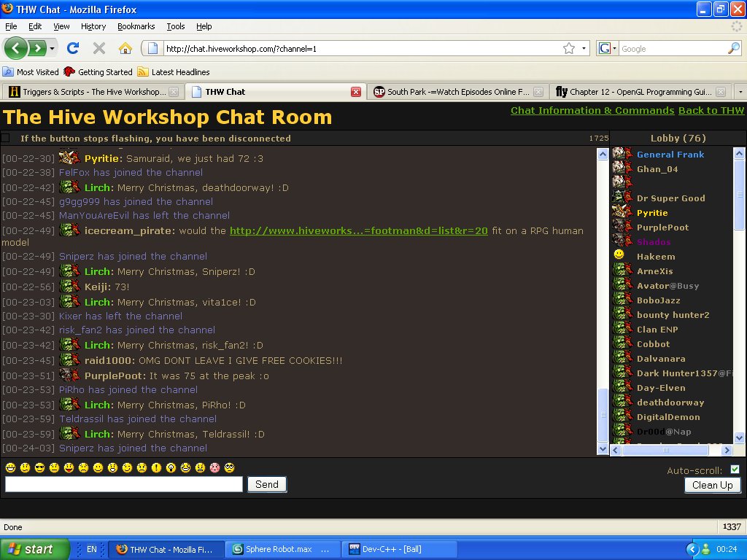The width and height of the screenshot is (747, 560).
Task: Insert the winking smiley
Action: (x=127, y=467)
